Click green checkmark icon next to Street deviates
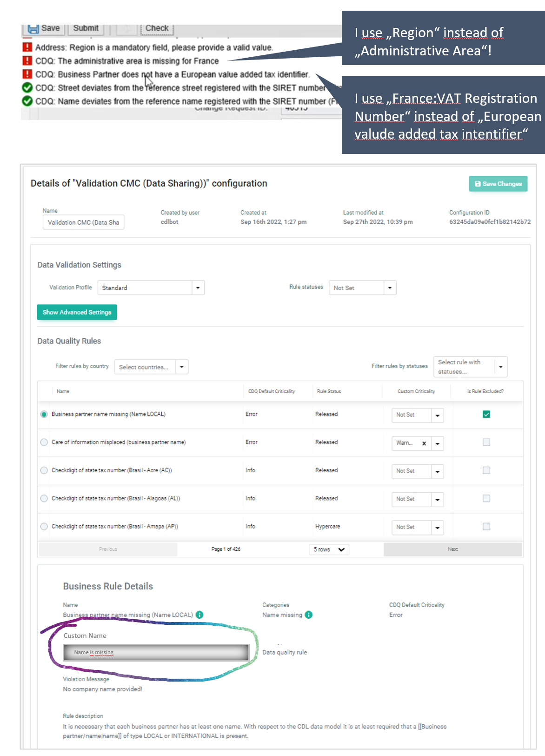545x756 pixels. 27,88
